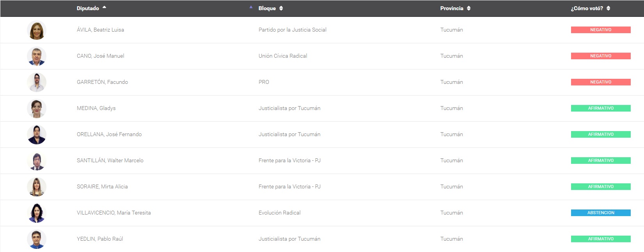Click the Evolución Radical bloc text
Image resolution: width=644 pixels, height=252 pixels.
pos(279,213)
